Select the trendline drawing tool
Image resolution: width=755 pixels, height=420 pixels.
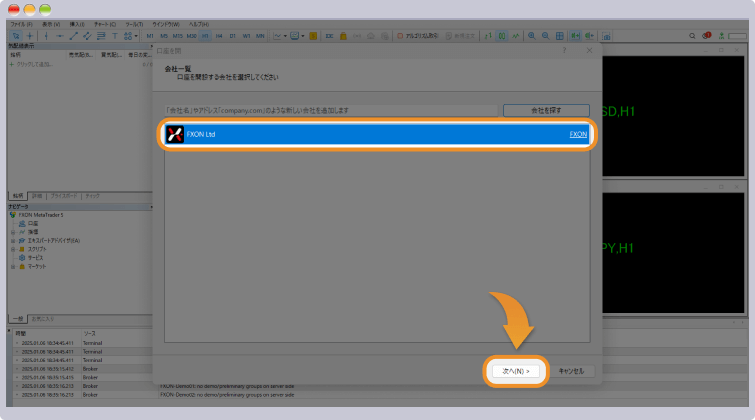pyautogui.click(x=73, y=36)
